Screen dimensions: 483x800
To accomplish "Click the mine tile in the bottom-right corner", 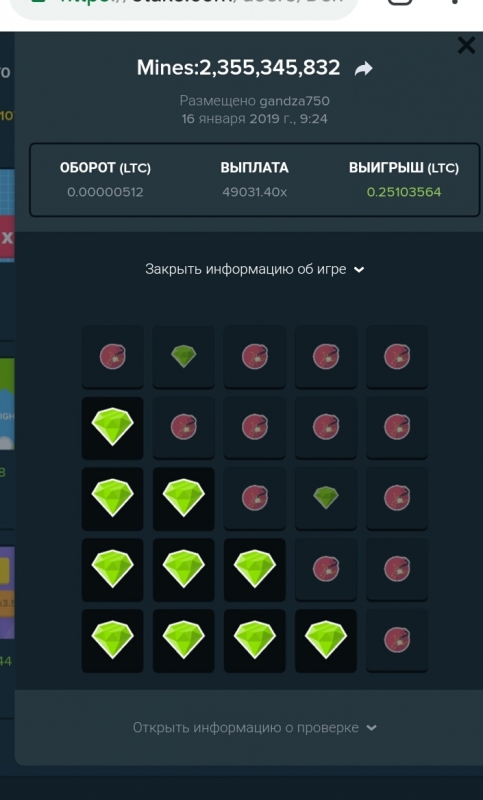I will pyautogui.click(x=397, y=640).
